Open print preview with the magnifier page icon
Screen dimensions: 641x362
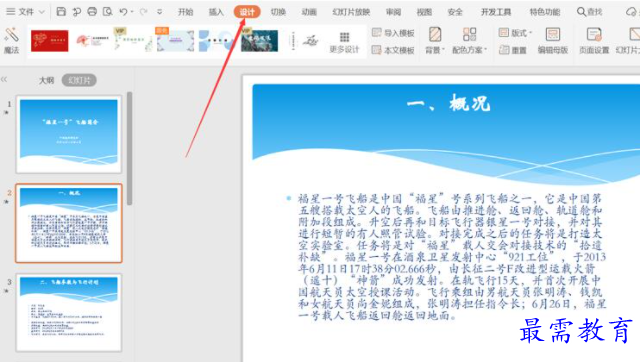(107, 11)
